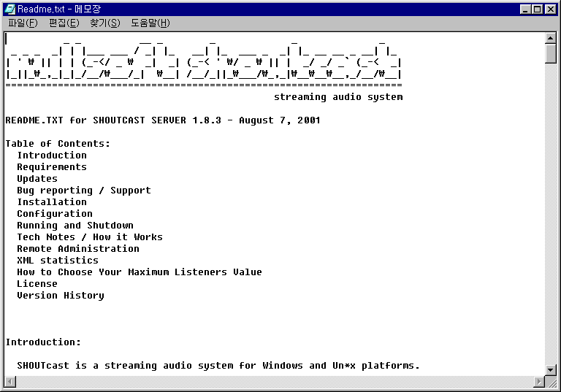
Task: Click the 'Table of Contents:' heading
Action: [58, 143]
